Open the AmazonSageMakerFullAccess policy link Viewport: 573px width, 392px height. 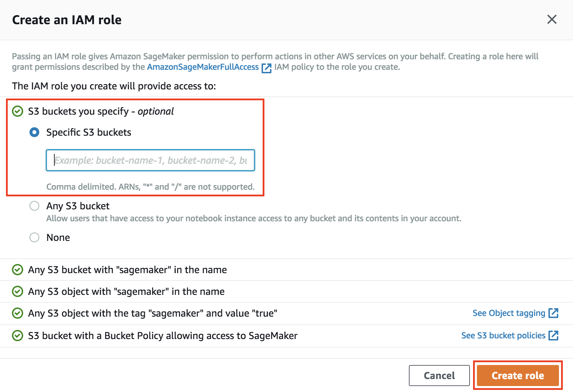coord(203,67)
